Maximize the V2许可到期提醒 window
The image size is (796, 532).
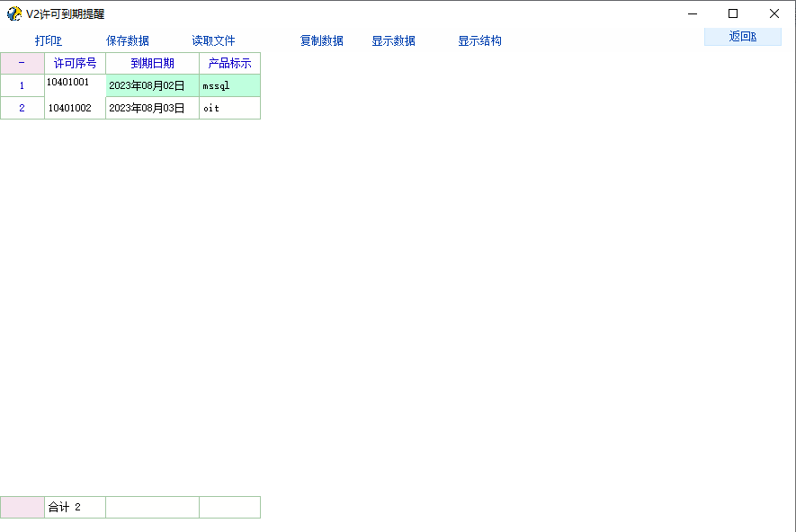[x=733, y=13]
